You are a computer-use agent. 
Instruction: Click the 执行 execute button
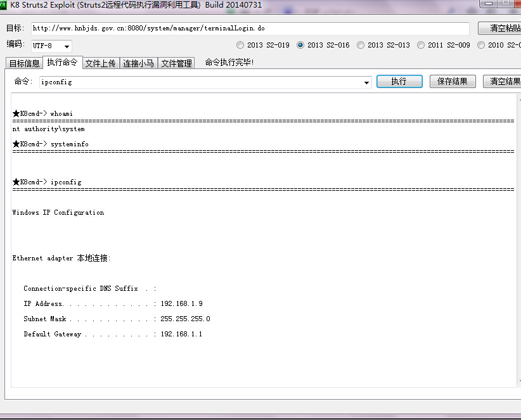(399, 81)
